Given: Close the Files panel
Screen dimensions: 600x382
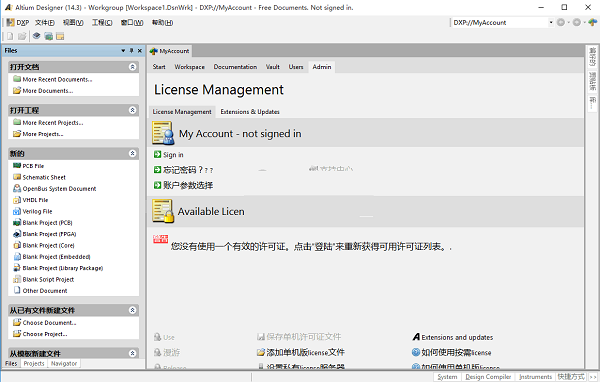Looking at the screenshot, I should click(140, 51).
